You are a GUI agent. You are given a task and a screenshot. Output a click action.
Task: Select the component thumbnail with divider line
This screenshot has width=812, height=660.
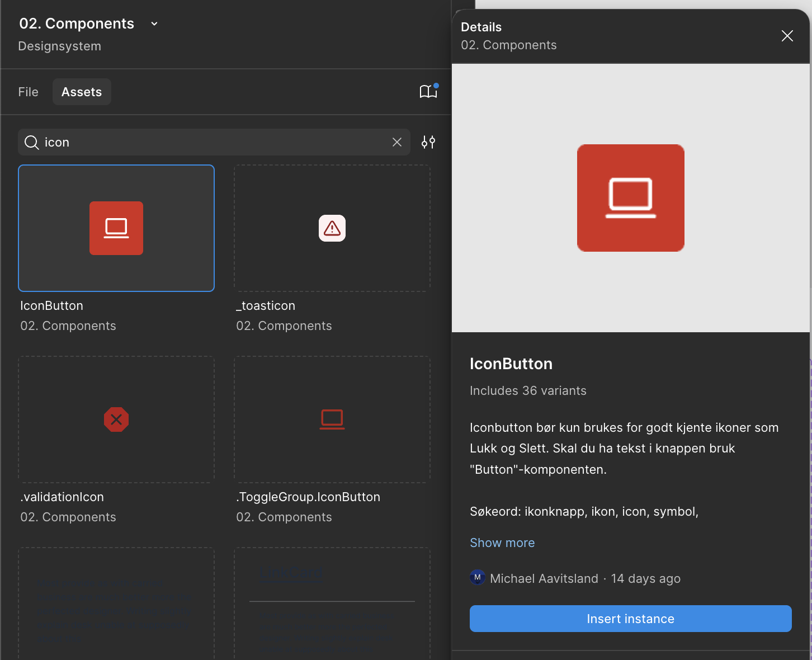(x=332, y=604)
